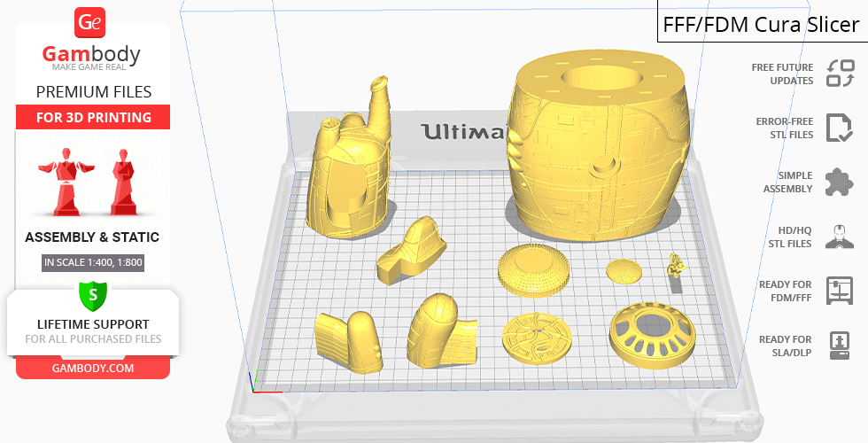The height and width of the screenshot is (443, 868).
Task: Open the GAMBODY.COM link
Action: click(93, 367)
